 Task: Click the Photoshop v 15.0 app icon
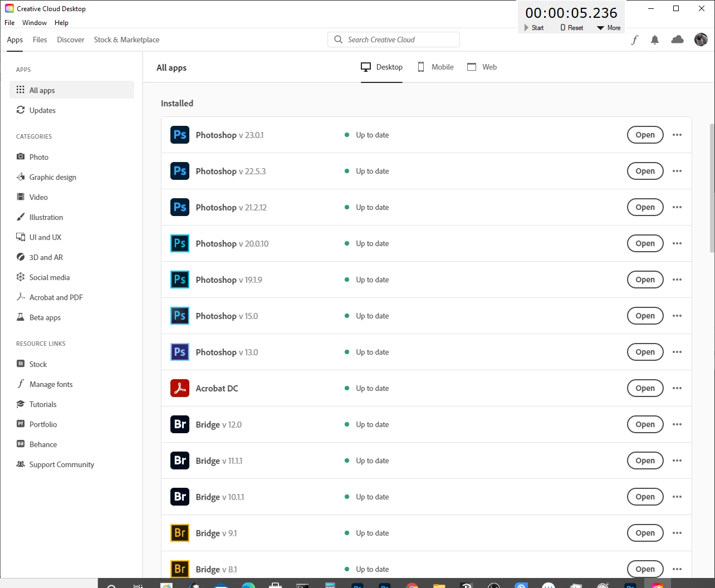point(180,316)
